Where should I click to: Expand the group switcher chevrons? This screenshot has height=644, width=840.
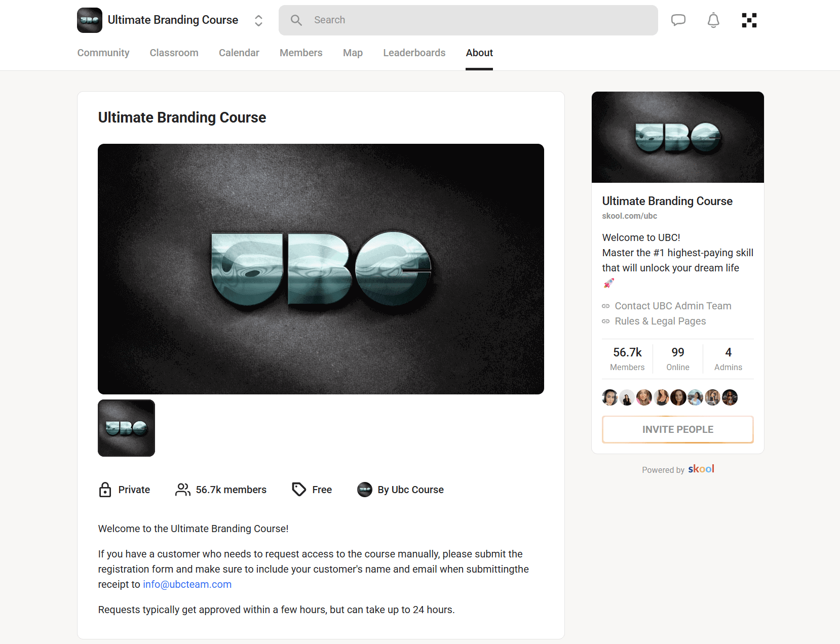(258, 20)
